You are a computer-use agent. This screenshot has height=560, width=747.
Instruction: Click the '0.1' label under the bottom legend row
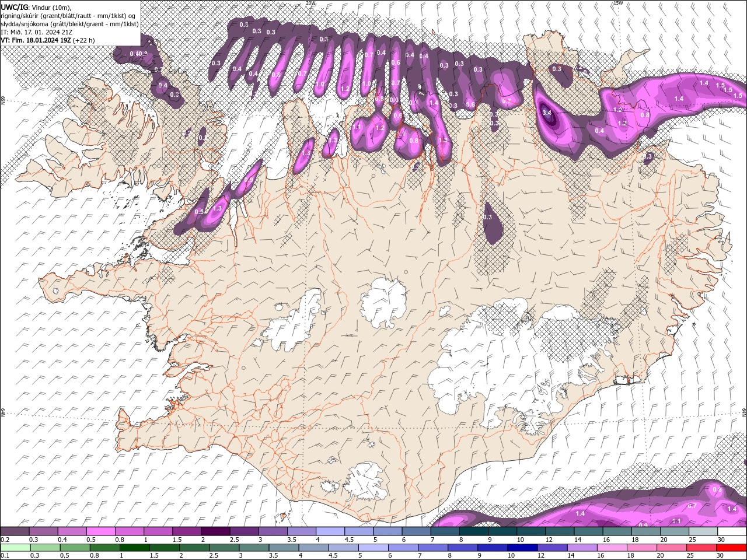click(x=5, y=556)
